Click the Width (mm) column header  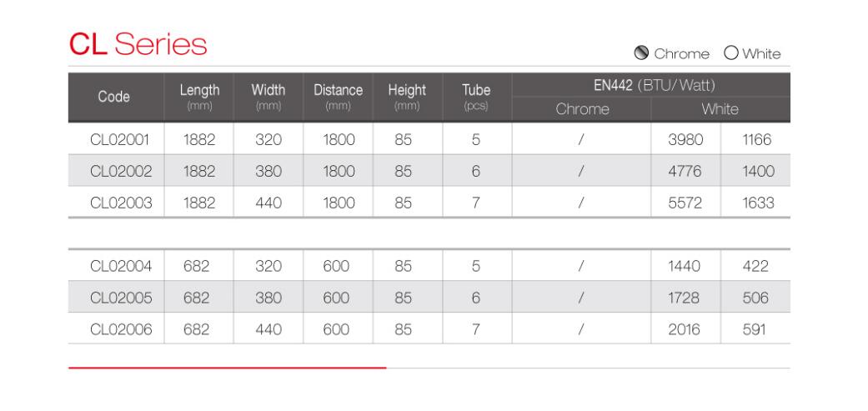pyautogui.click(x=268, y=97)
